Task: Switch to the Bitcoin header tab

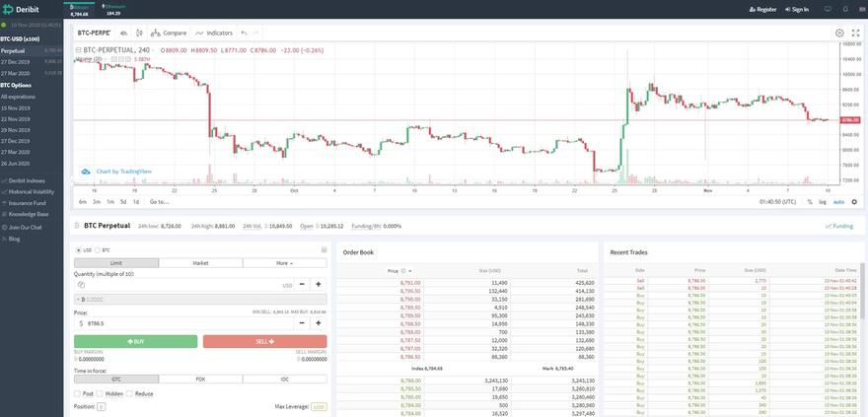Action: pos(79,10)
